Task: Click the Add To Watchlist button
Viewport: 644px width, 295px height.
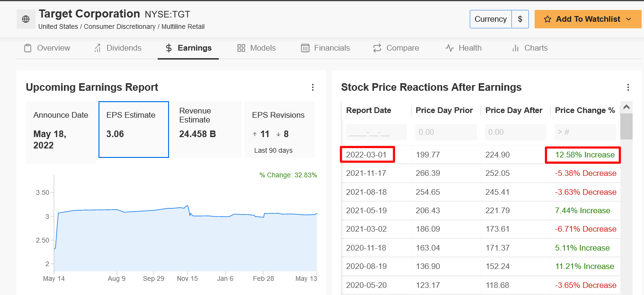Action: 588,19
